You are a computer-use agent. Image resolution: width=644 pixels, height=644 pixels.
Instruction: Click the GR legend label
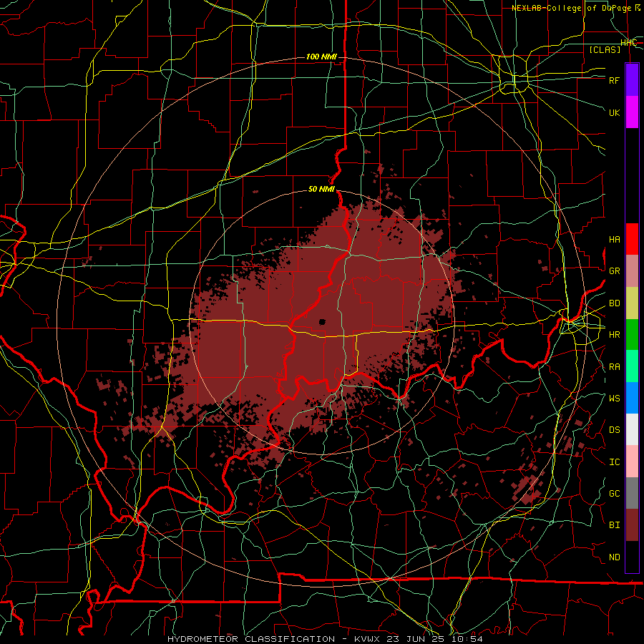click(615, 271)
